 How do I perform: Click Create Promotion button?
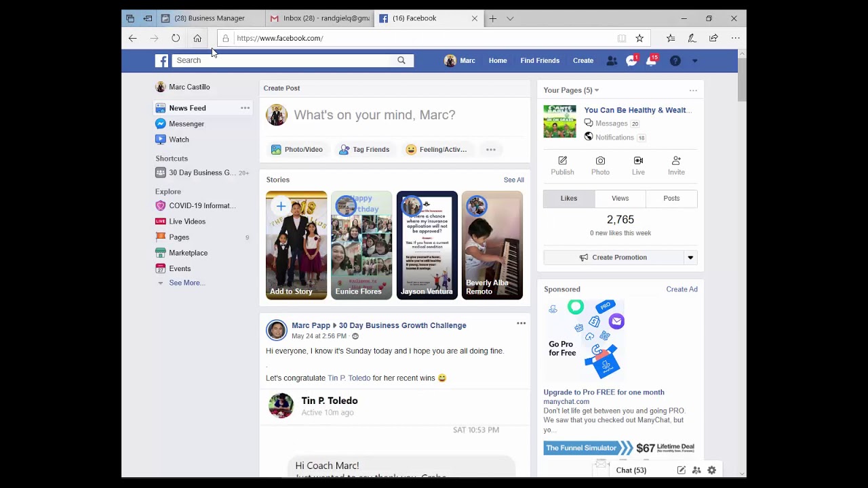click(613, 258)
